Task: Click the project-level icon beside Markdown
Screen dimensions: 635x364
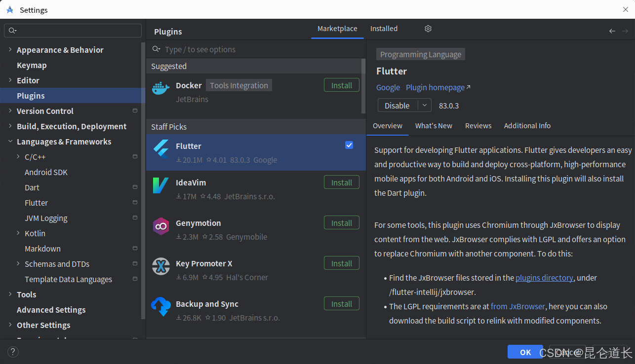Action: [x=135, y=249]
